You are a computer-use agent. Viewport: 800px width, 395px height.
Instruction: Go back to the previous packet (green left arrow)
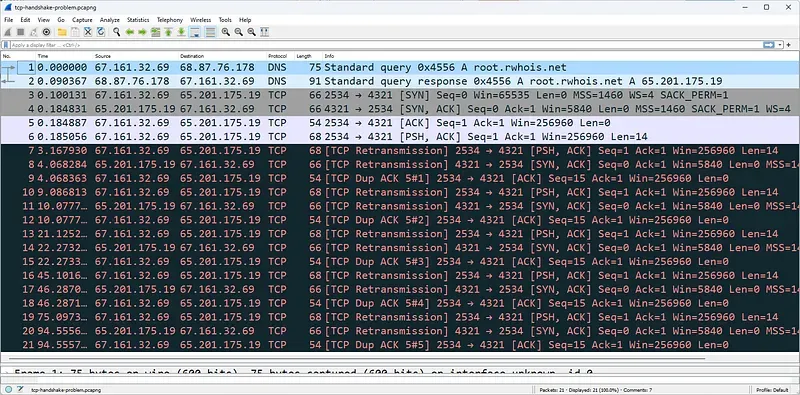[130, 32]
